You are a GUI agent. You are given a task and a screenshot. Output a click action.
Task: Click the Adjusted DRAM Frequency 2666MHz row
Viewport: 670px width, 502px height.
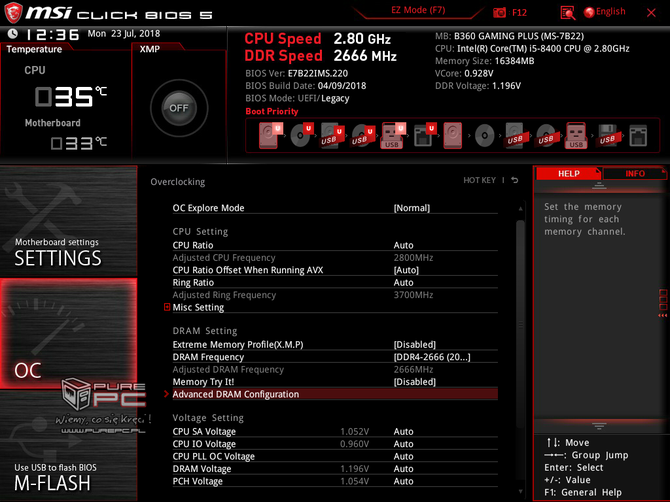point(335,369)
